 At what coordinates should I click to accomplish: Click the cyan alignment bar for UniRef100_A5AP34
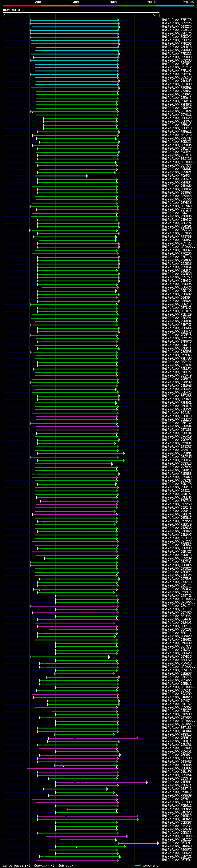pos(61,176)
